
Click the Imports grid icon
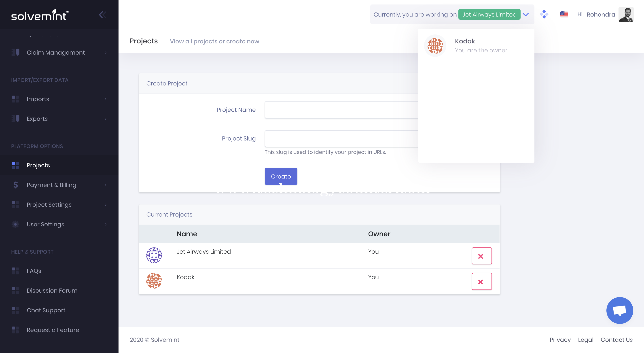click(15, 99)
